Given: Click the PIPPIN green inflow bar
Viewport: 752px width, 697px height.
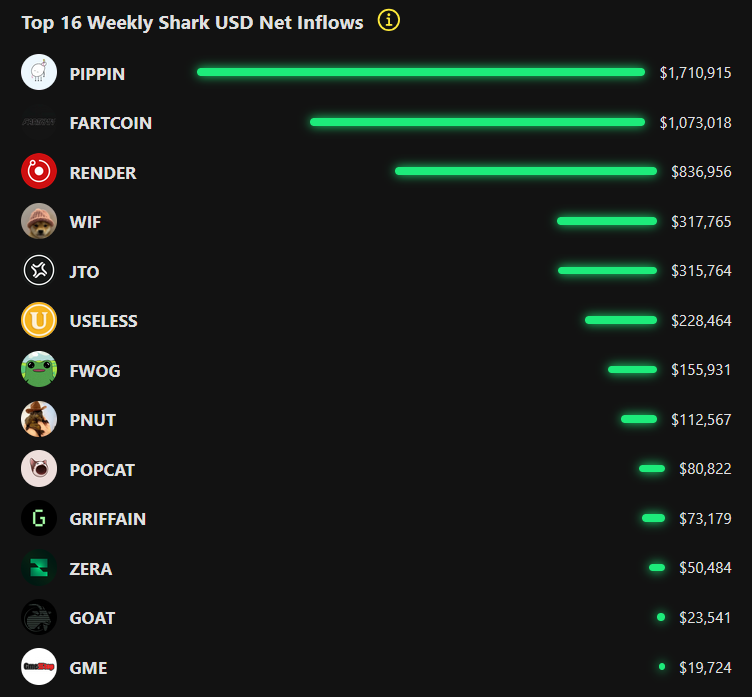Looking at the screenshot, I should tap(421, 72).
